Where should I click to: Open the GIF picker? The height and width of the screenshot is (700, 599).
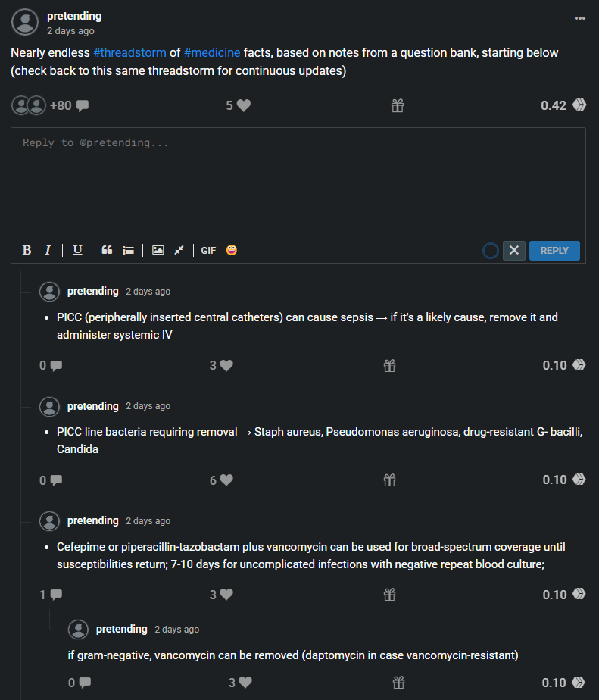click(208, 251)
